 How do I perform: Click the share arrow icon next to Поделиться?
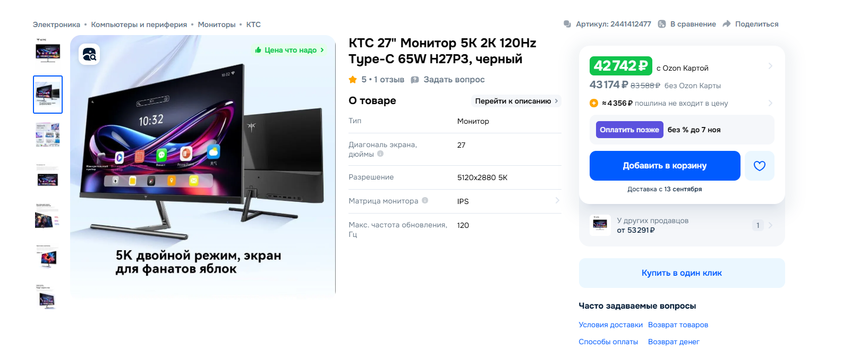tap(727, 24)
